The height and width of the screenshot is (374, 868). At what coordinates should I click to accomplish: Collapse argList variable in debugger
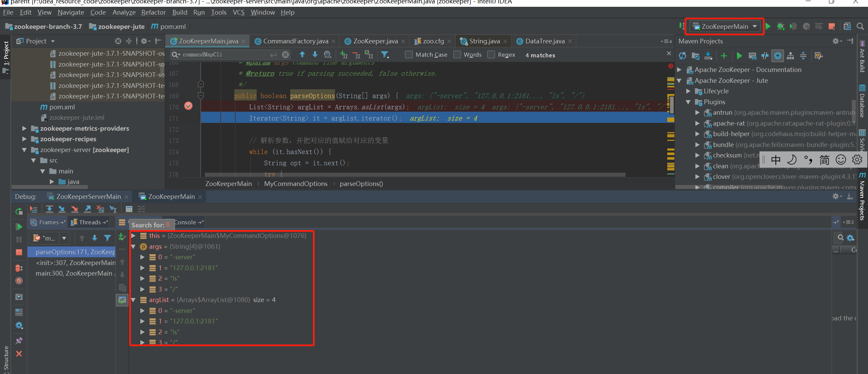pos(133,300)
